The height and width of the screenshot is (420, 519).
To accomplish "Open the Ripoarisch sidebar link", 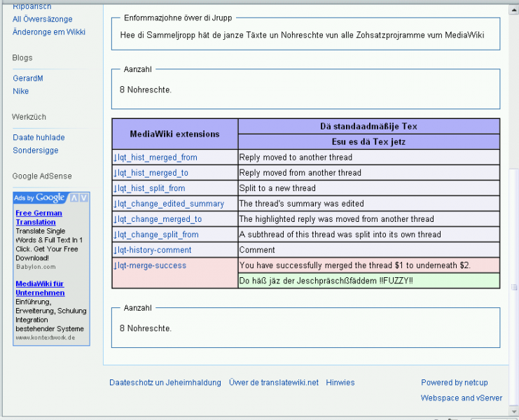I will coord(32,6).
